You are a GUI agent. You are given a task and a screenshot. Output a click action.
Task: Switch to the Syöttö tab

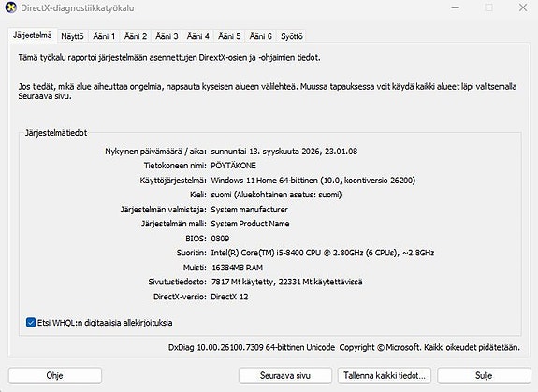click(x=292, y=36)
